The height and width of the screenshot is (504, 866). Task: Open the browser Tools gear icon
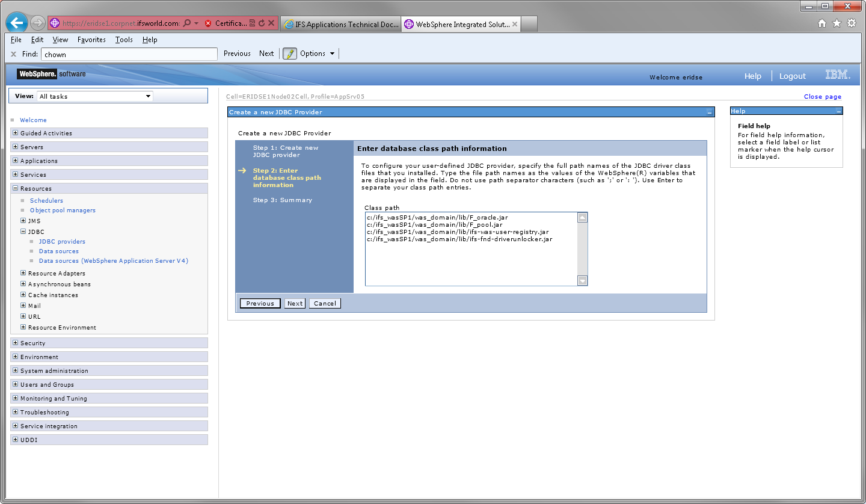tap(852, 23)
